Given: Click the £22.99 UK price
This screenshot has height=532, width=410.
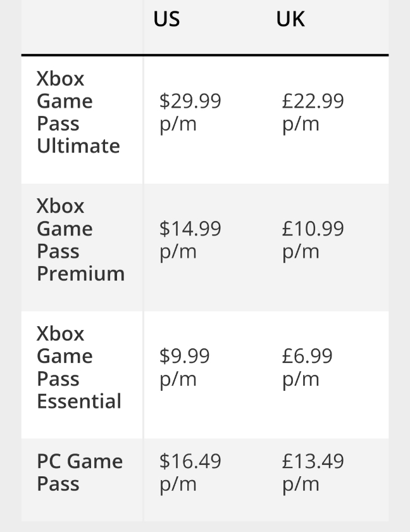Looking at the screenshot, I should pyautogui.click(x=313, y=101).
